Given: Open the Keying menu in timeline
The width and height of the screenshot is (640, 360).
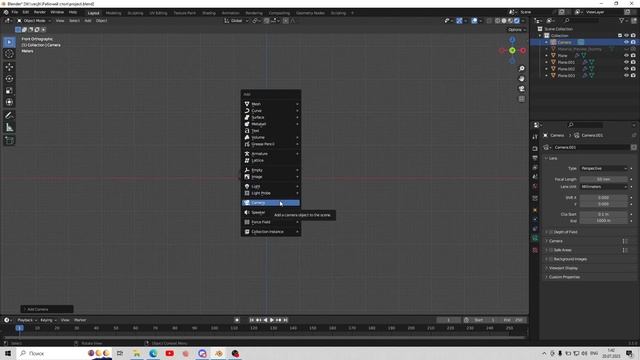Looking at the screenshot, I should (x=48, y=320).
